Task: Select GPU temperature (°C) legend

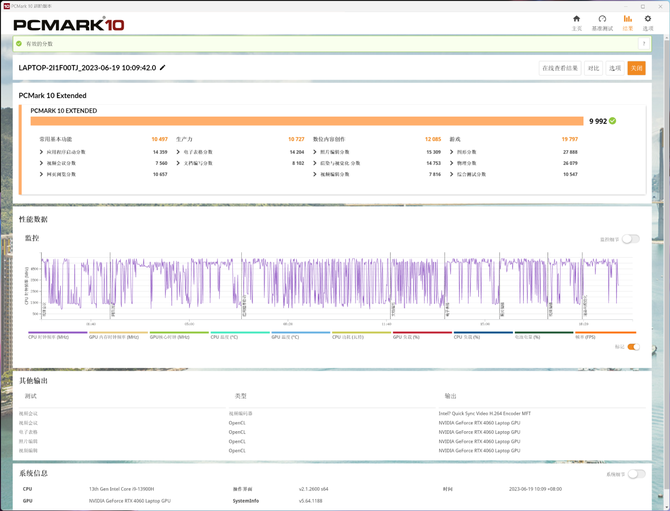Action: click(x=300, y=335)
